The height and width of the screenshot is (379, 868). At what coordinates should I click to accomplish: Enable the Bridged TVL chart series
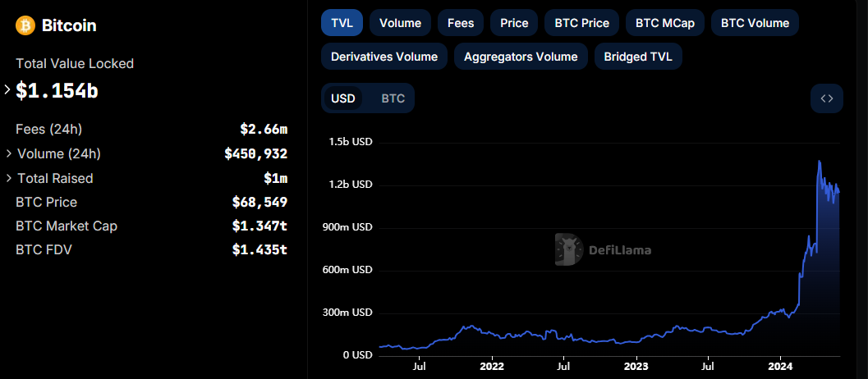click(638, 57)
